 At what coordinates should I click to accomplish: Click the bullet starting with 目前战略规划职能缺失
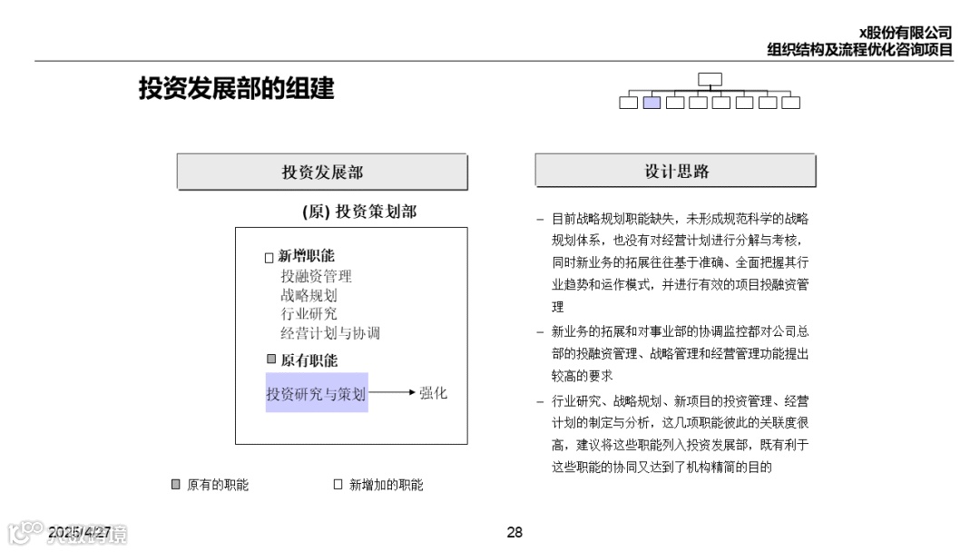pos(680,262)
